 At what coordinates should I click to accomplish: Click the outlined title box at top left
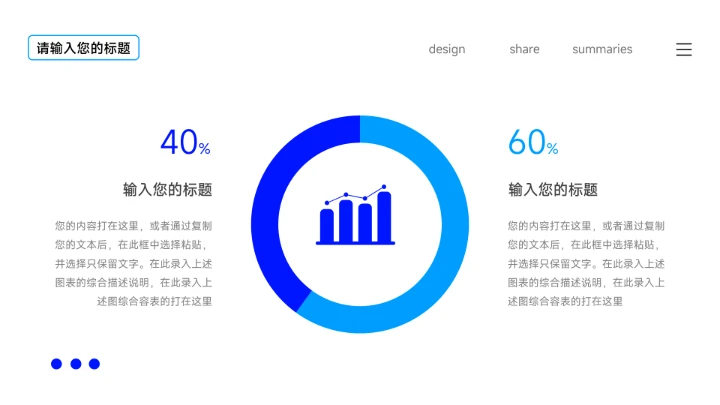coord(84,48)
